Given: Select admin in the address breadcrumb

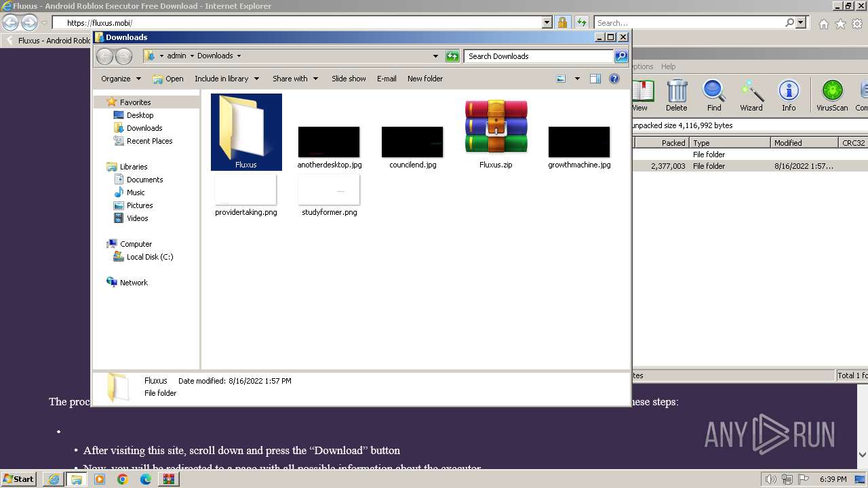Looking at the screenshot, I should coord(176,56).
